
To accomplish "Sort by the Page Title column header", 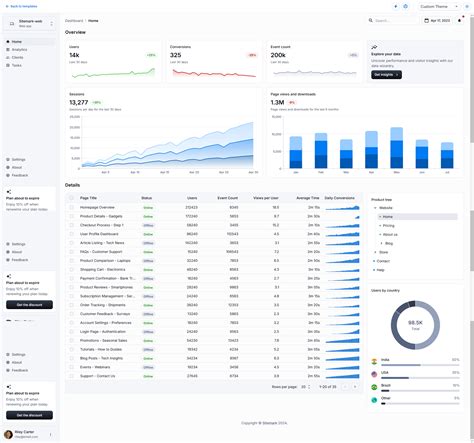I will [x=88, y=198].
